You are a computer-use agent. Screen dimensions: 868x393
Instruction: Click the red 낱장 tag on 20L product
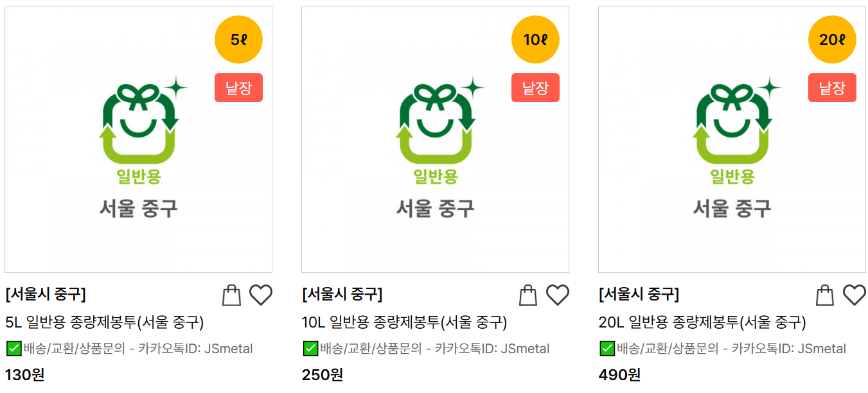832,88
